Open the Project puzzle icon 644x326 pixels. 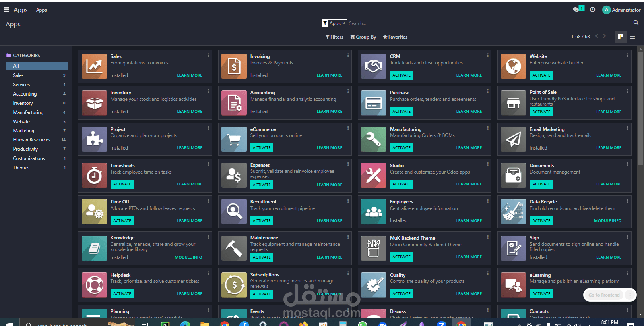coord(94,139)
